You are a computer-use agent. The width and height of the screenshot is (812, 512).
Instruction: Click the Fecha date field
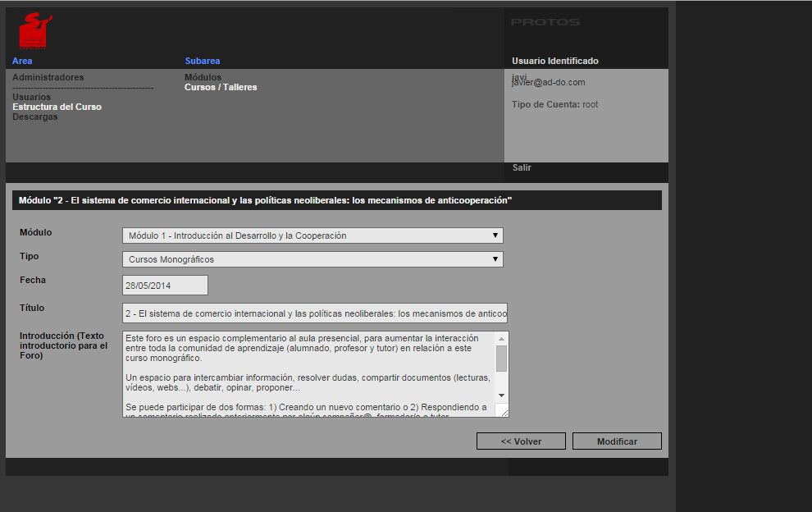click(165, 286)
